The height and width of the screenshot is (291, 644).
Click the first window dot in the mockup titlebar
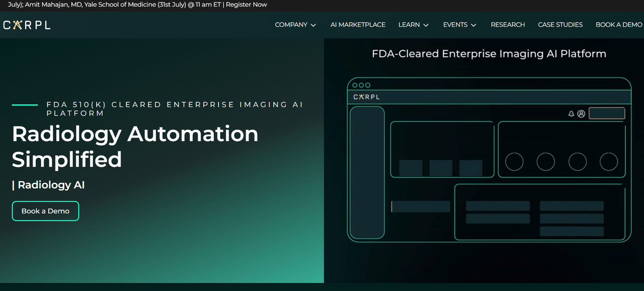[355, 85]
